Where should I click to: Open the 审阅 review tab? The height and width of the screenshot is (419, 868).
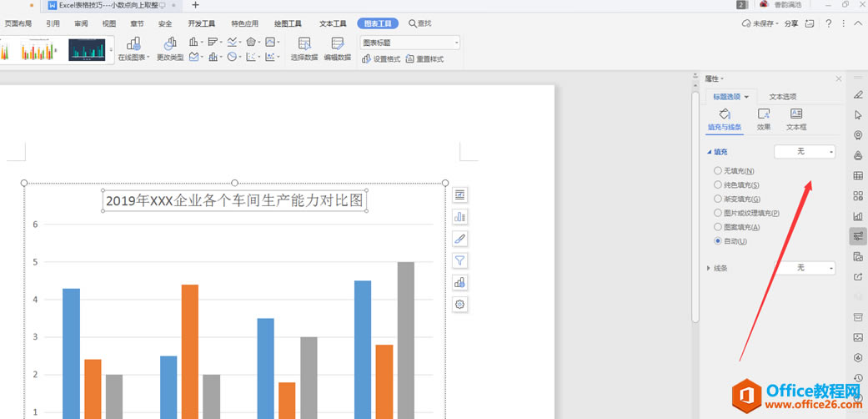[x=82, y=23]
